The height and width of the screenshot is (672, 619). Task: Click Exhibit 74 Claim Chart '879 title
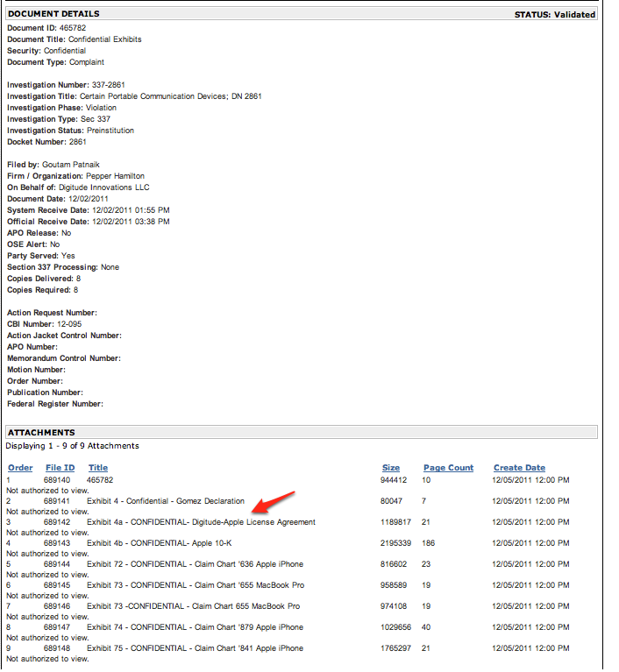pos(195,627)
